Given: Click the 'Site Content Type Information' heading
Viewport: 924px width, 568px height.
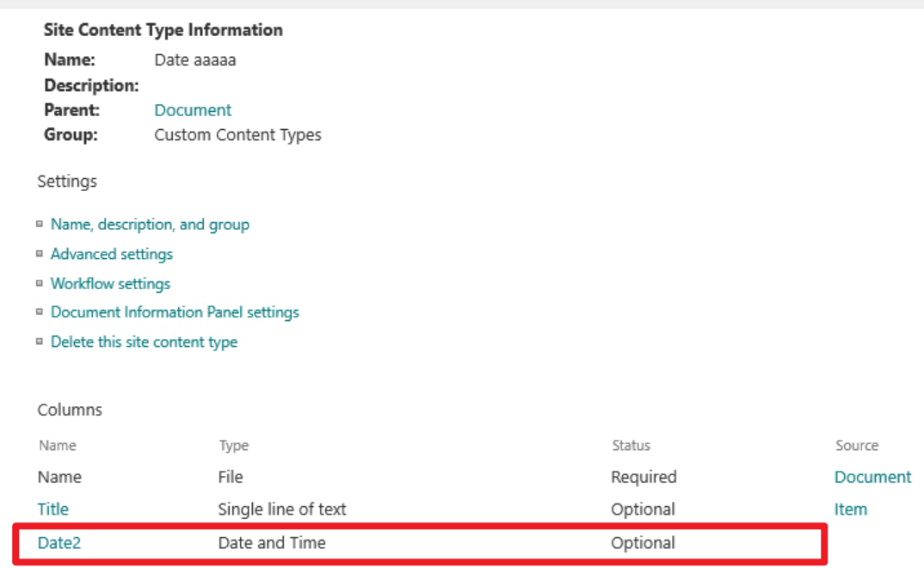Looking at the screenshot, I should coord(163,30).
